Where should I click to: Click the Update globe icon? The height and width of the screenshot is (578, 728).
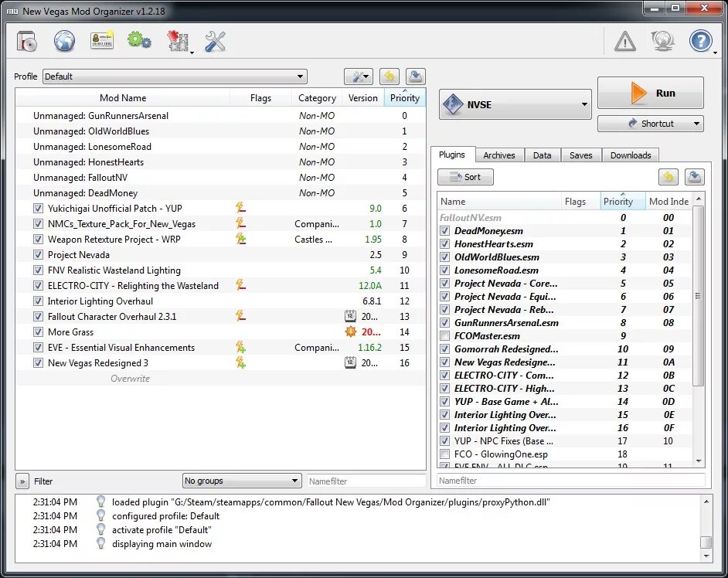pos(662,41)
